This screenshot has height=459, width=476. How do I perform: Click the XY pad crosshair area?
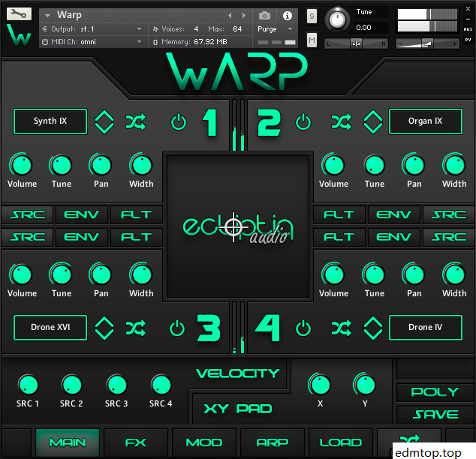point(234,223)
